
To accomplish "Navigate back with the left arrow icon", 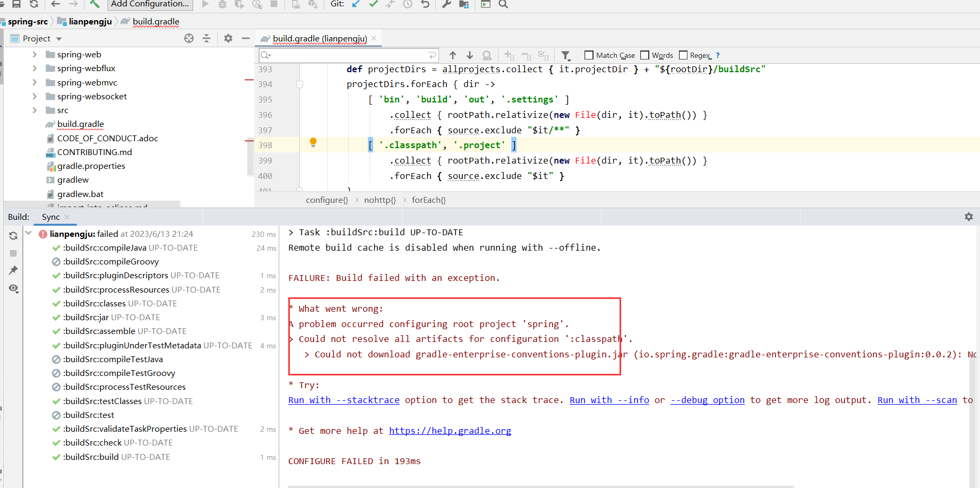I will 55,4.
